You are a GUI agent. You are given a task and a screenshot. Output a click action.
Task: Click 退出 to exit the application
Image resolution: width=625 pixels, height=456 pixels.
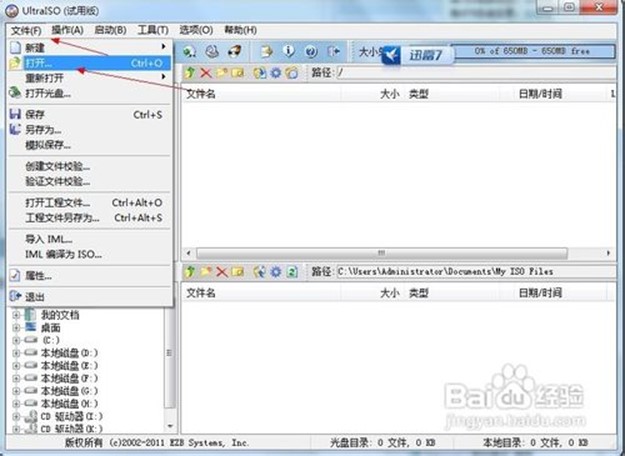(x=35, y=296)
